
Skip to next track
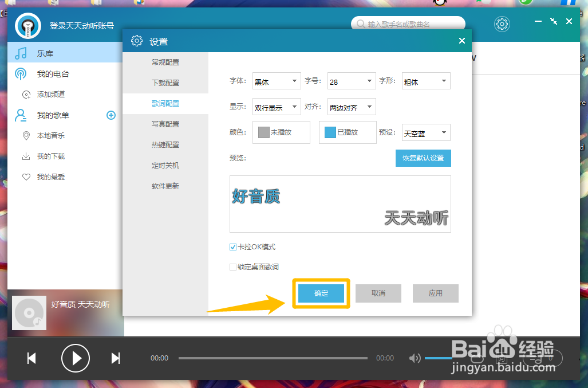coord(116,358)
